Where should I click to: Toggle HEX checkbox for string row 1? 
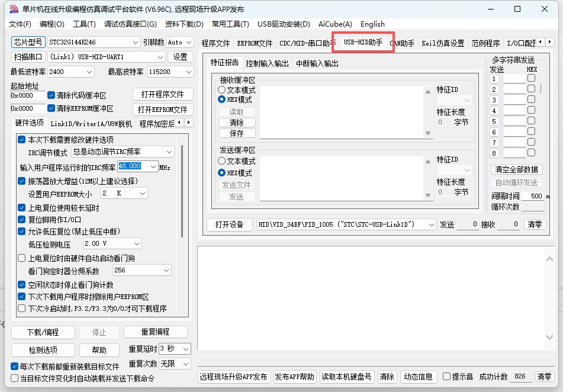pyautogui.click(x=531, y=78)
